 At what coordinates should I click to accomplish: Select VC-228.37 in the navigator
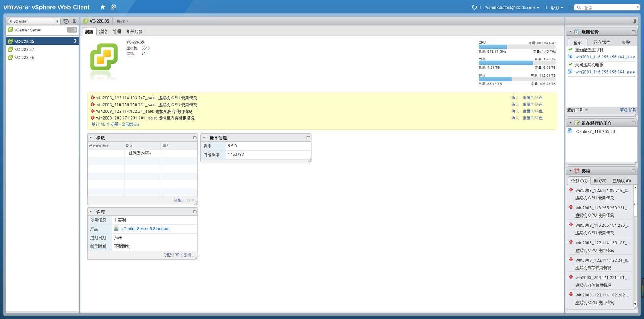[42, 50]
